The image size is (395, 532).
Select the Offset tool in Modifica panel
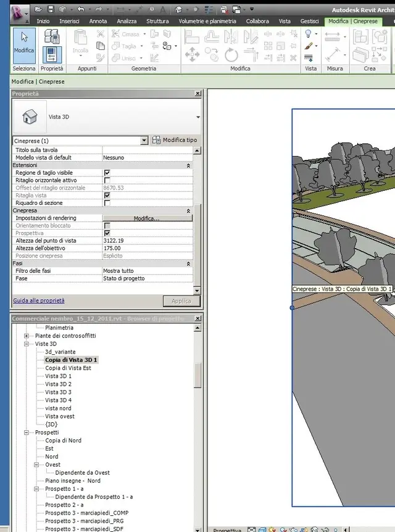(x=212, y=36)
